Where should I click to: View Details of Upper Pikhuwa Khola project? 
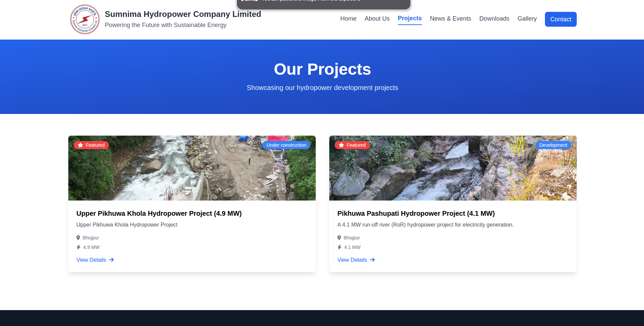pyautogui.click(x=95, y=260)
